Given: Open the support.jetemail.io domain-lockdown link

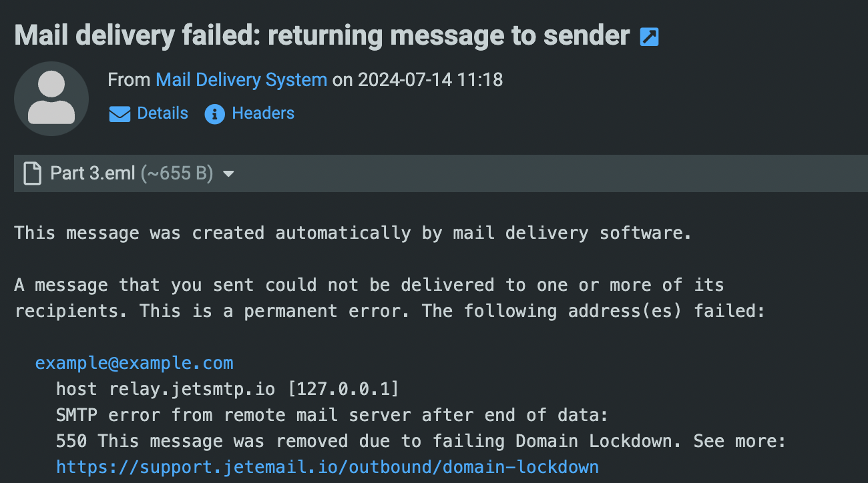Looking at the screenshot, I should [327, 466].
